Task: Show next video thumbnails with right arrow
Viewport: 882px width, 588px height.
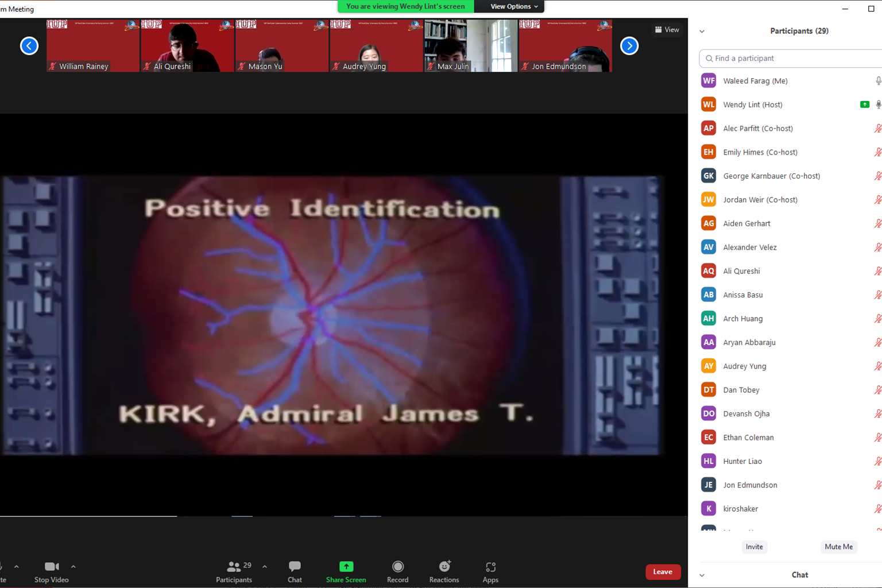Action: click(629, 46)
